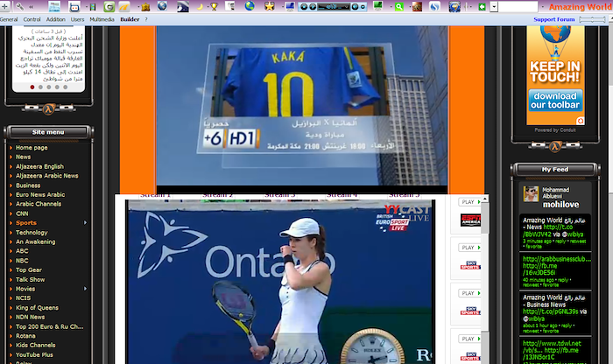Open the dropdown arrow beside the toolbar search box
This screenshot has height=364, width=613.
point(494,7)
